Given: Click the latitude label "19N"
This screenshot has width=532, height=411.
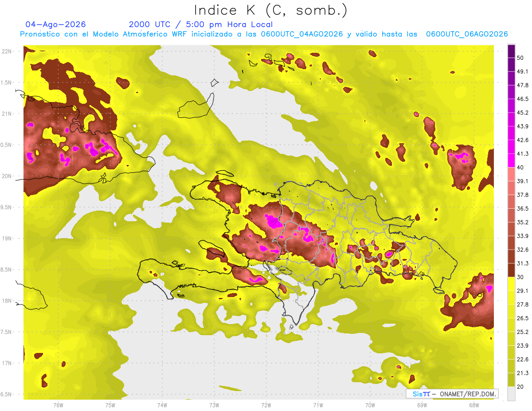Looking at the screenshot, I should (7, 238).
